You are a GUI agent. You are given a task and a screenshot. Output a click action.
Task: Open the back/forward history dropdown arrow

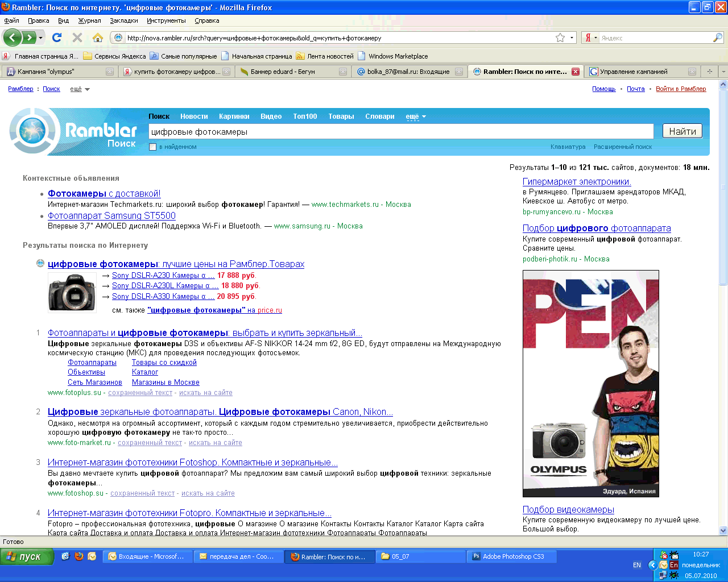[x=40, y=38]
